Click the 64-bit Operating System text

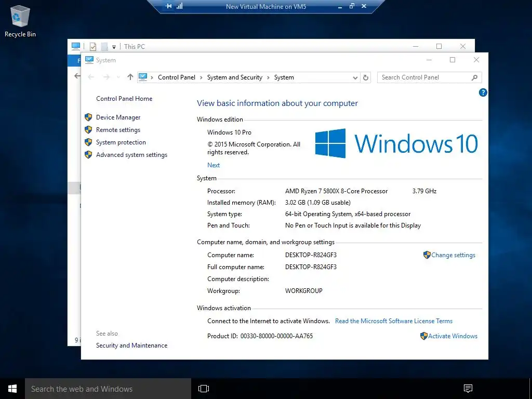tap(348, 214)
